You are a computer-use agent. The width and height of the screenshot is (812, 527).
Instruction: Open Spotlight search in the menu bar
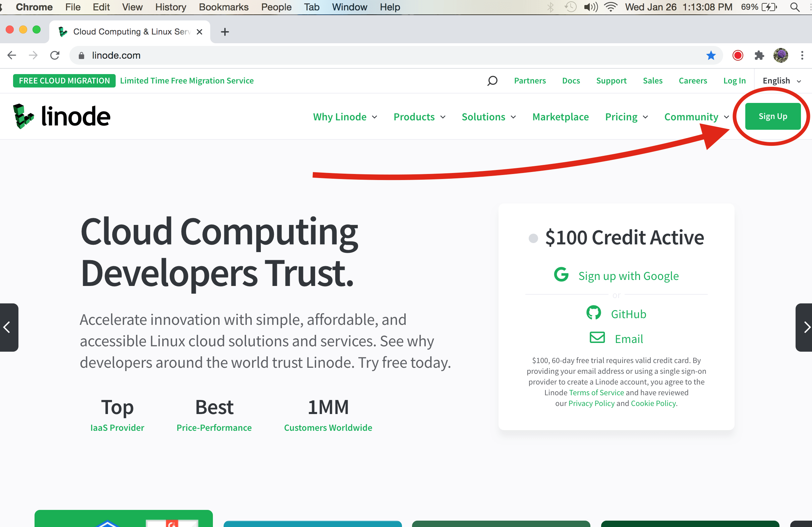(x=795, y=7)
